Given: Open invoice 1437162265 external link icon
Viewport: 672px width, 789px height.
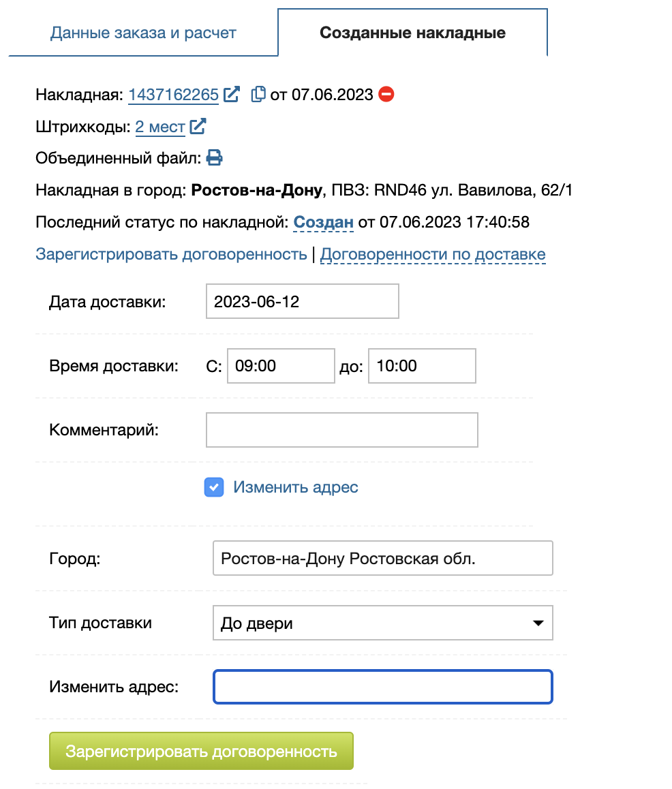Looking at the screenshot, I should click(232, 94).
